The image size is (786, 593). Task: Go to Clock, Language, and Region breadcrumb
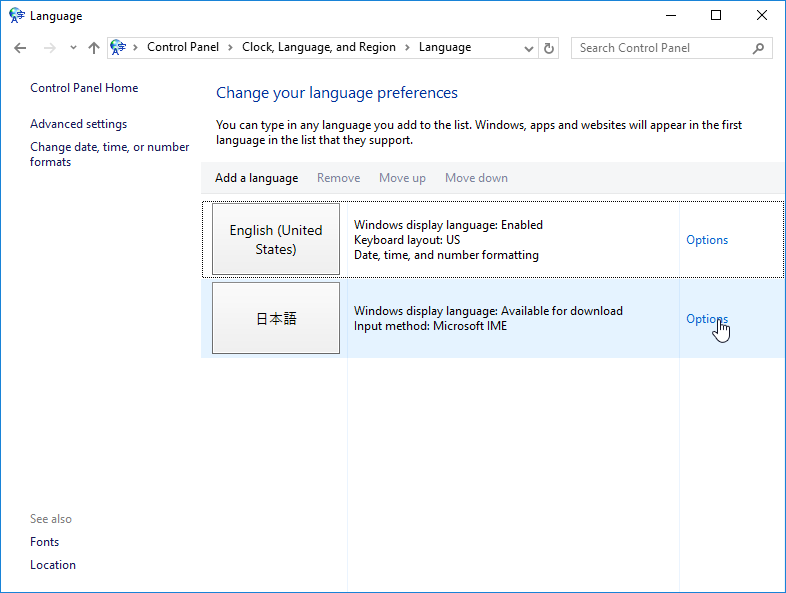pos(319,47)
